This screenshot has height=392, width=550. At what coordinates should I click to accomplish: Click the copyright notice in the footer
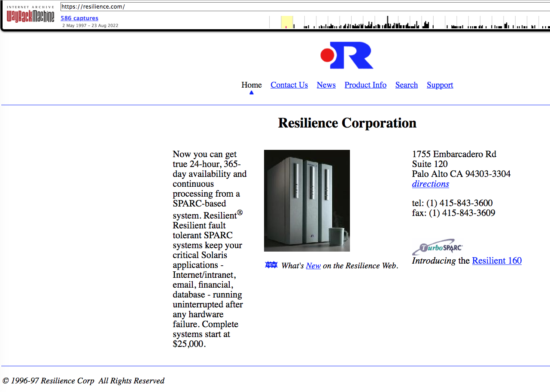pos(83,381)
